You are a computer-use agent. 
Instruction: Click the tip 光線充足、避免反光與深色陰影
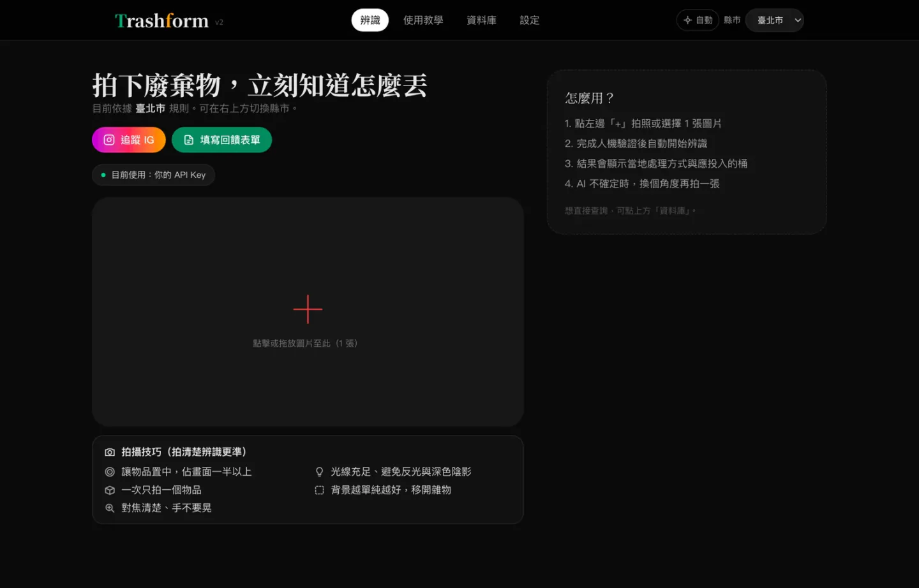click(401, 472)
